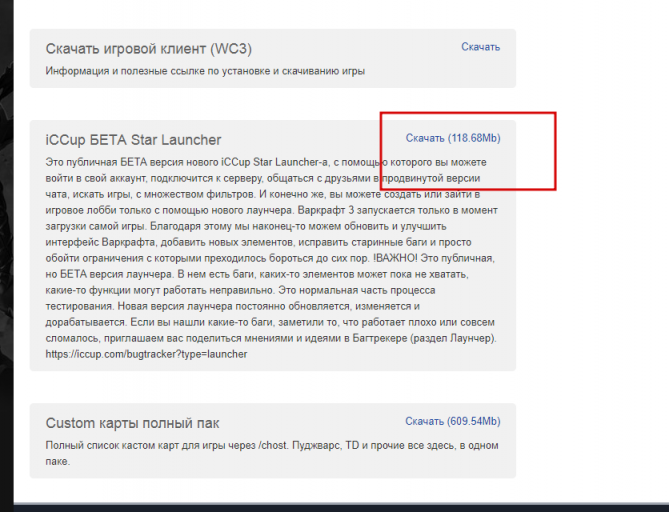Select heading 'iCCup БЕТА Star Launcher'
Image resolution: width=669 pixels, height=512 pixels.
[x=133, y=140]
